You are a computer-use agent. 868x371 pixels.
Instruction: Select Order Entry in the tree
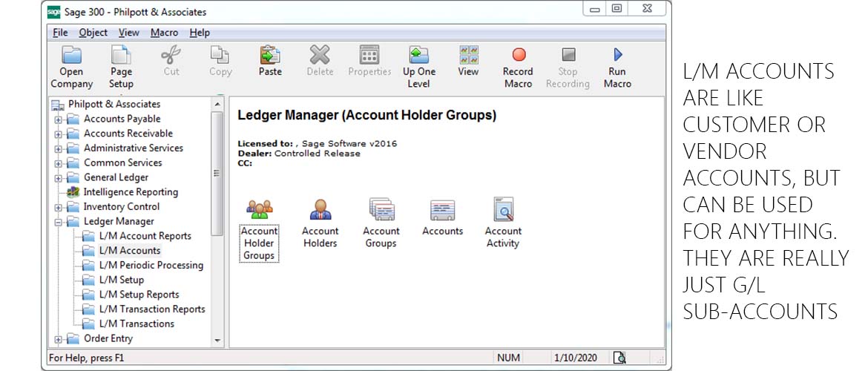(x=108, y=338)
